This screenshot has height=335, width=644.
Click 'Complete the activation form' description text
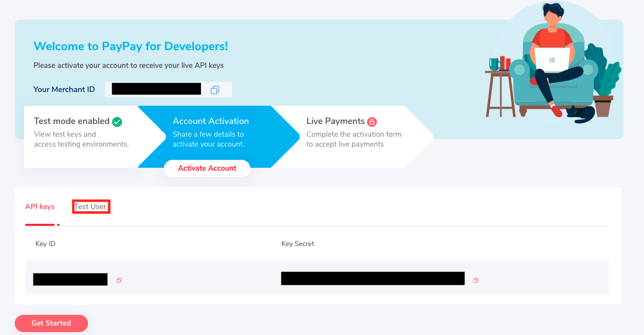(354, 139)
